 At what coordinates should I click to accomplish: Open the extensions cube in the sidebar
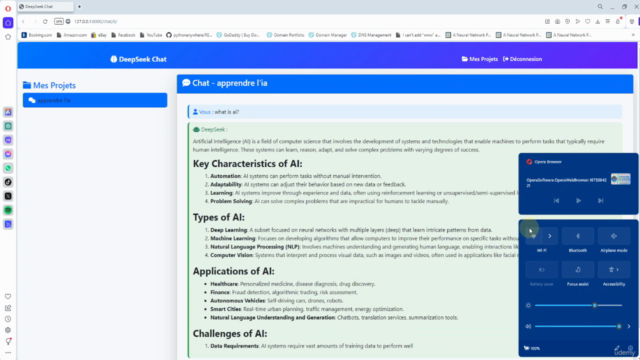coord(8,330)
